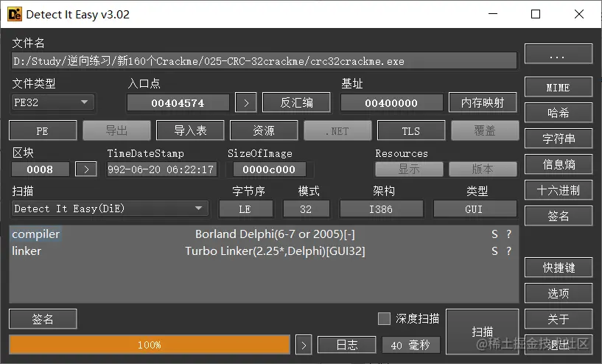Click the Detect It Easy app icon
This screenshot has height=364, width=602.
point(15,14)
